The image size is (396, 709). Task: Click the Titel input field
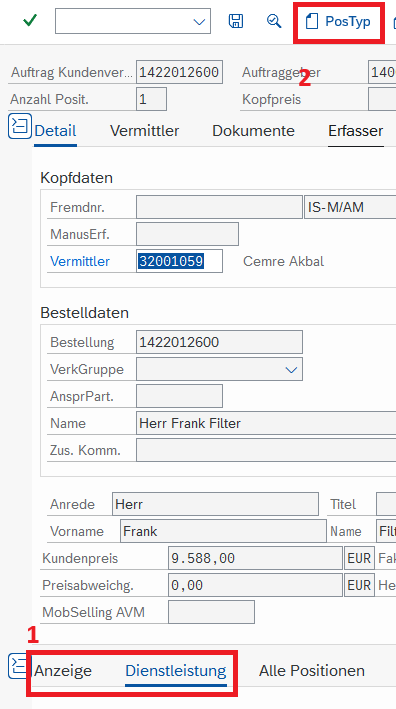(386, 504)
